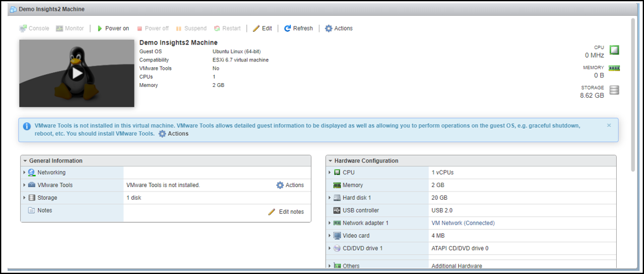Image resolution: width=644 pixels, height=274 pixels.
Task: Open Actions in the VMware Tools row
Action: tap(290, 185)
